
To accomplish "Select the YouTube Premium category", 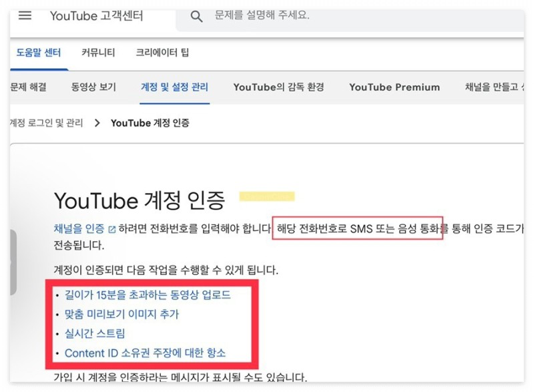I will coord(394,87).
